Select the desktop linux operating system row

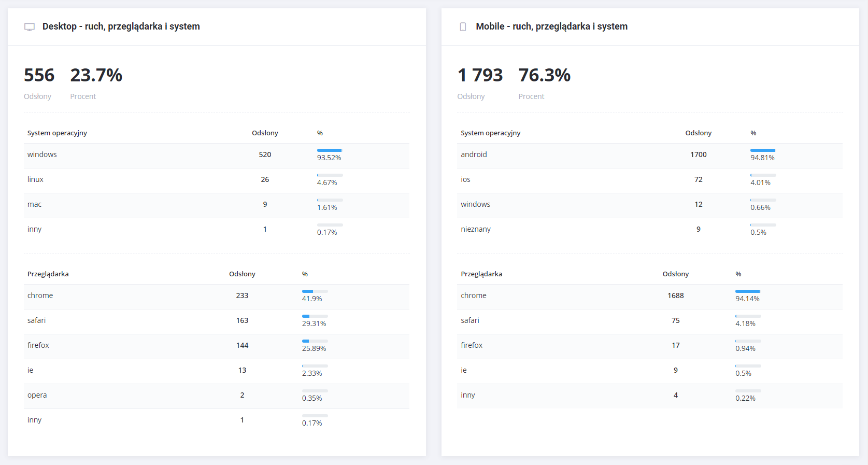click(x=217, y=180)
